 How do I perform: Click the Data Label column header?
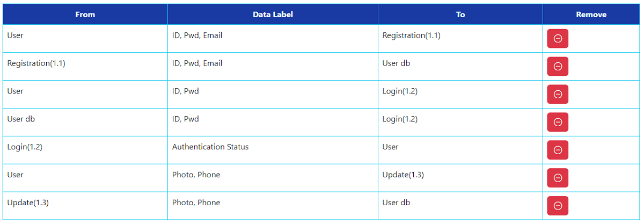point(273,15)
